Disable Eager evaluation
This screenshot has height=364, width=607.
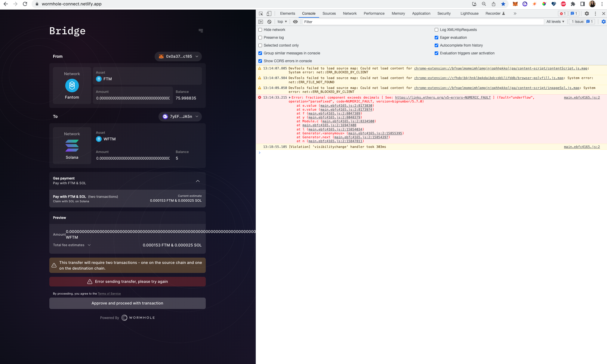tap(436, 38)
